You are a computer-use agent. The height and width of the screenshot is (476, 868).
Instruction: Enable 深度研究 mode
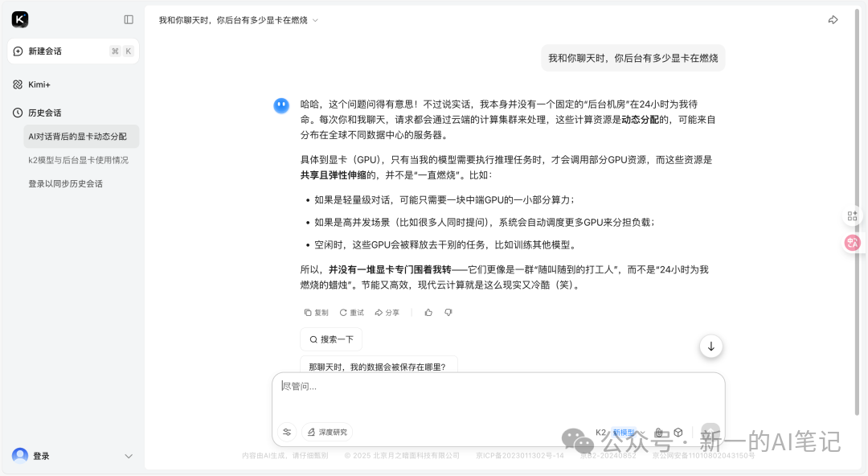tap(326, 432)
